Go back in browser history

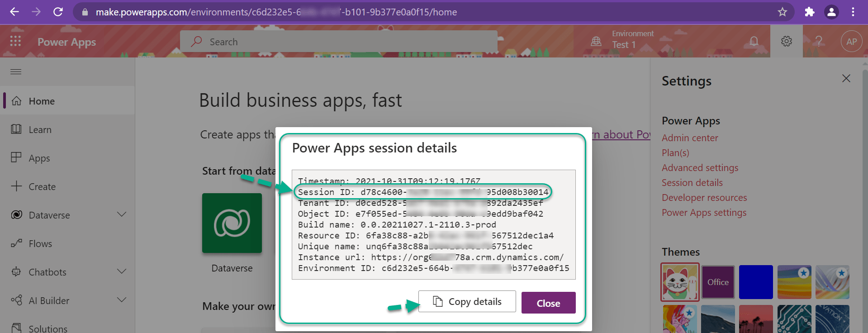pyautogui.click(x=14, y=12)
